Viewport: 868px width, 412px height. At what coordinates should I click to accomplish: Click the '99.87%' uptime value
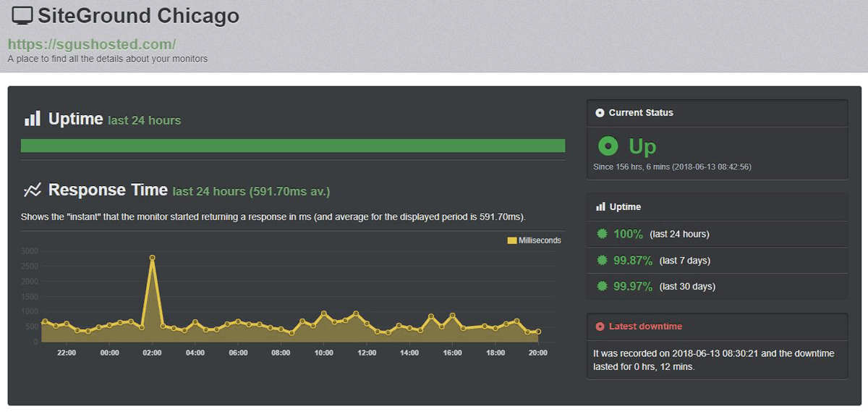(633, 260)
